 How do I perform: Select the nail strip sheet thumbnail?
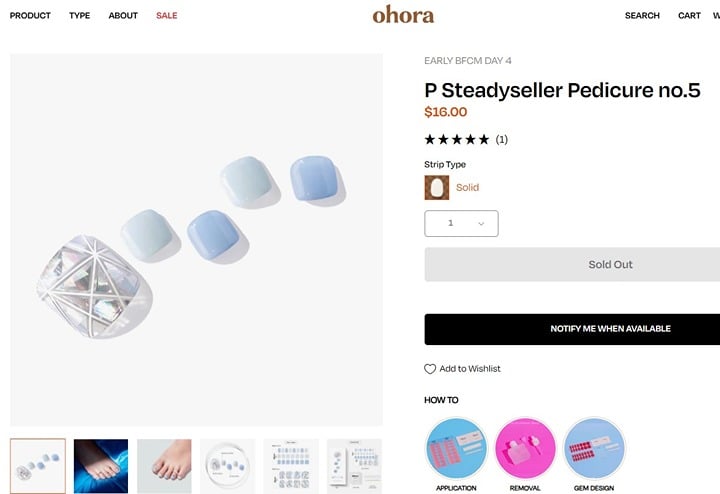coord(291,466)
